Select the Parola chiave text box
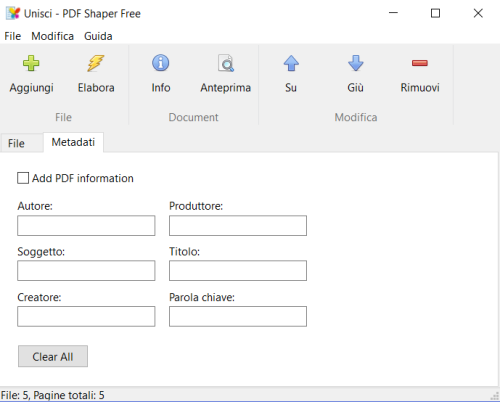 238,316
